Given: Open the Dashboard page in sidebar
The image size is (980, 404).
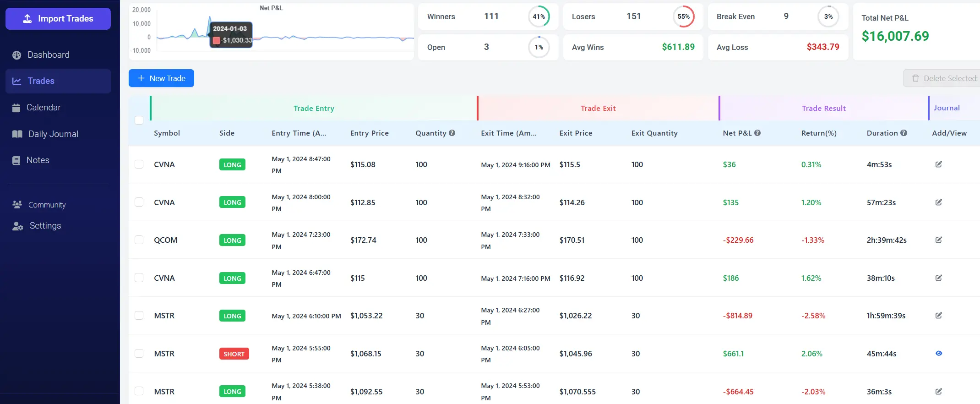Looking at the screenshot, I should click(x=48, y=55).
